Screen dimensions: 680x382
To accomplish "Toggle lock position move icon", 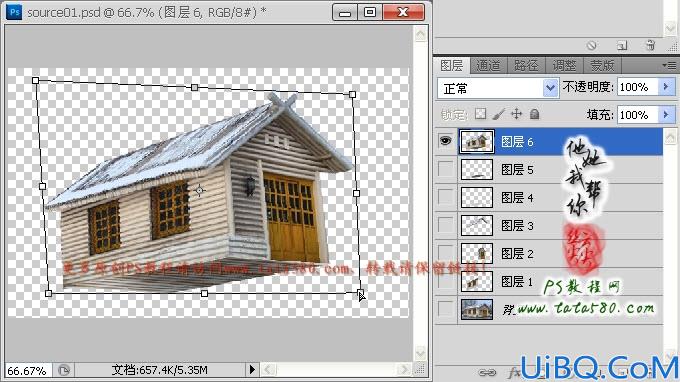I will (x=516, y=114).
